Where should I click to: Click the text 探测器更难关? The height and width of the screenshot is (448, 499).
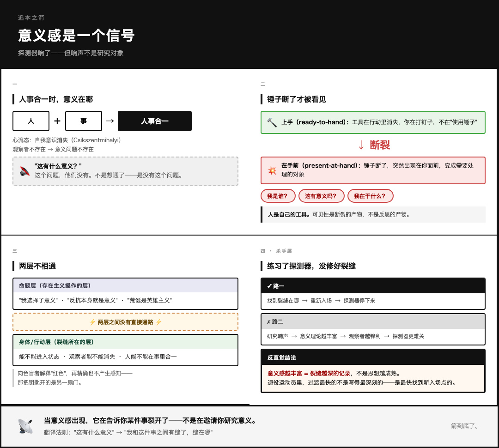click(408, 336)
